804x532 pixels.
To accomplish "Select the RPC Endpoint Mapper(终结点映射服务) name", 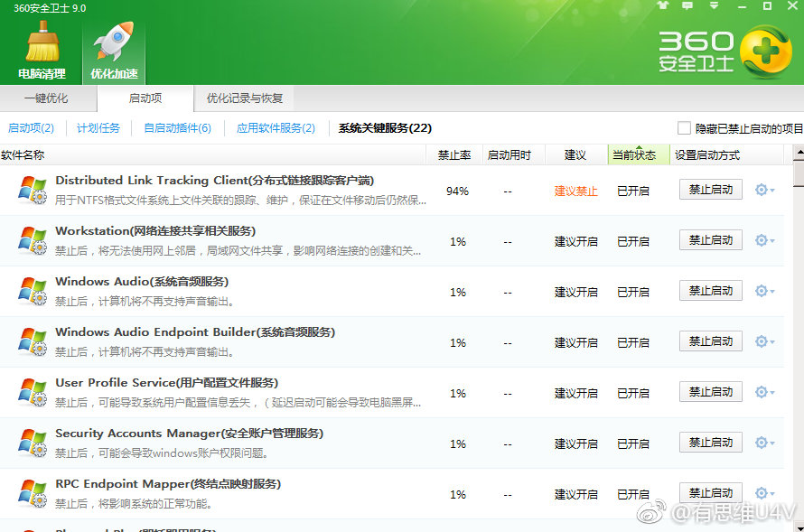I will point(168,484).
